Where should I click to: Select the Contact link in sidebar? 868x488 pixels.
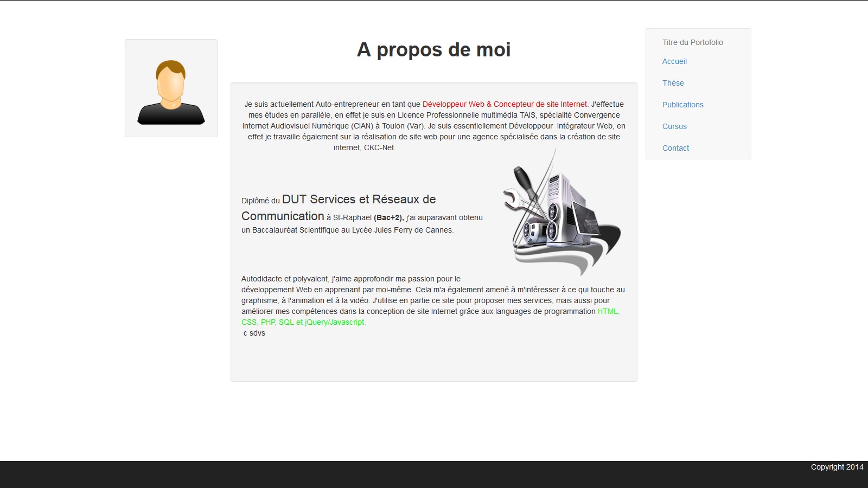click(675, 148)
